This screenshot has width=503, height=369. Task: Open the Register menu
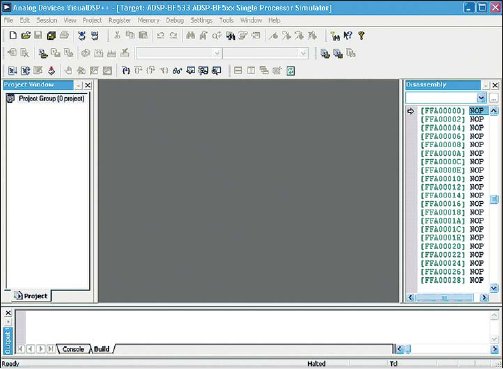point(119,20)
